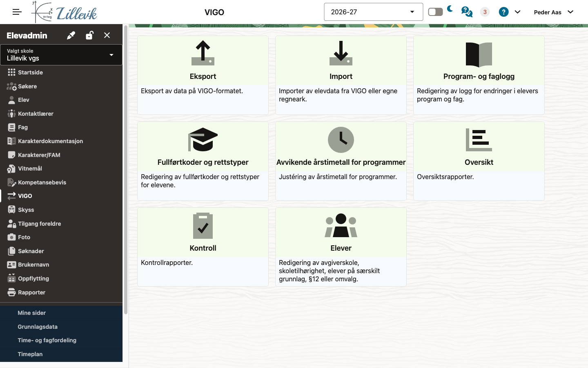588x368 pixels.
Task: Open the school year 2026-27 dropdown
Action: 373,12
